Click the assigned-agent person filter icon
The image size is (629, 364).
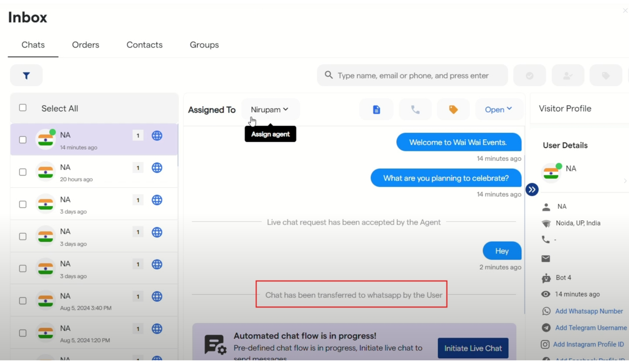click(567, 75)
